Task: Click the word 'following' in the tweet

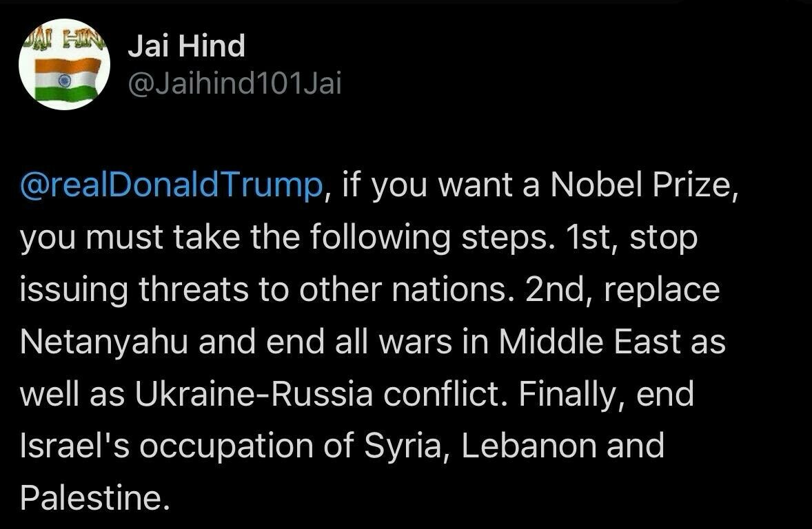Action: 380,238
